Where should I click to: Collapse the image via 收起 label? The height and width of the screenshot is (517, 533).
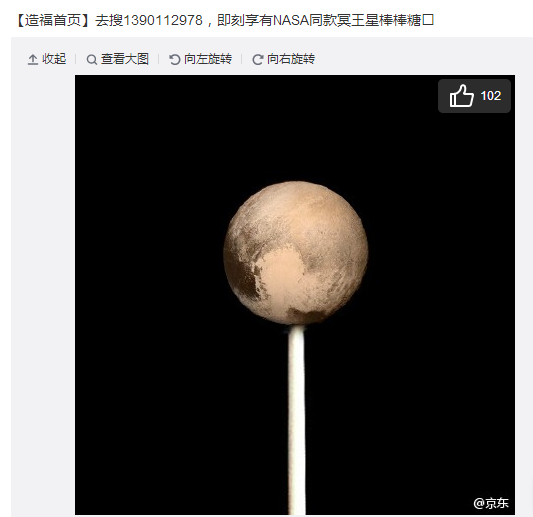tap(54, 59)
